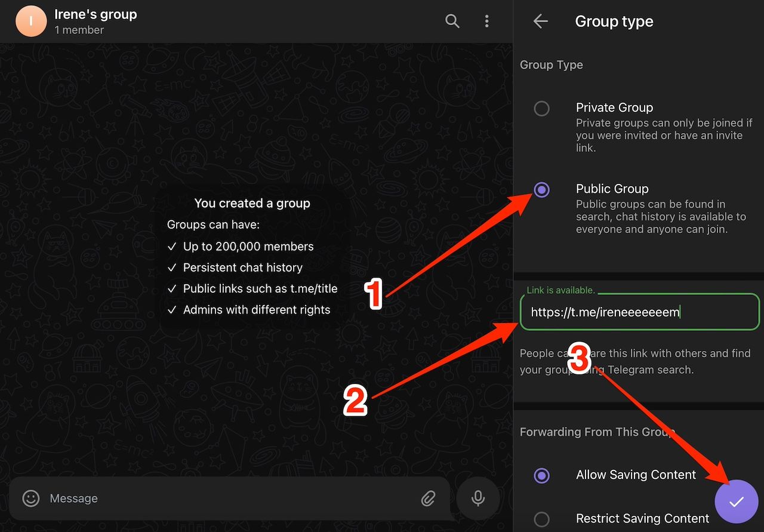The image size is (764, 532).
Task: Open group info by clicking Irene's group
Action: (x=95, y=14)
